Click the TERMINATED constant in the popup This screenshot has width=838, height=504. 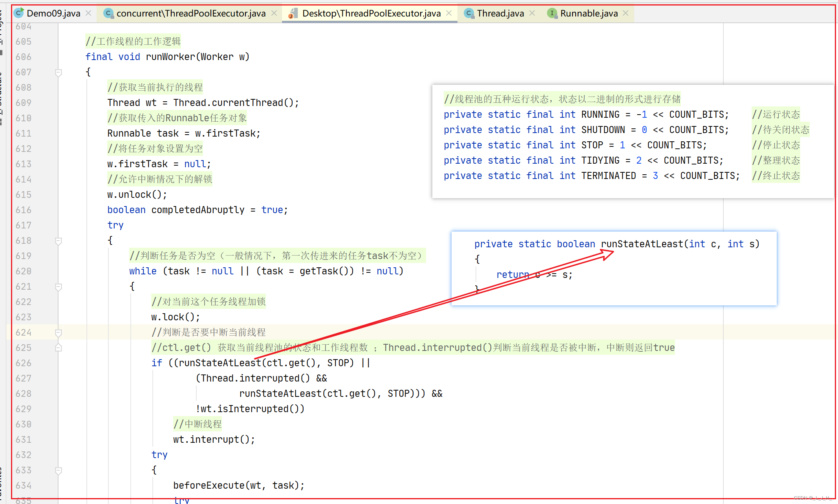[x=609, y=176]
